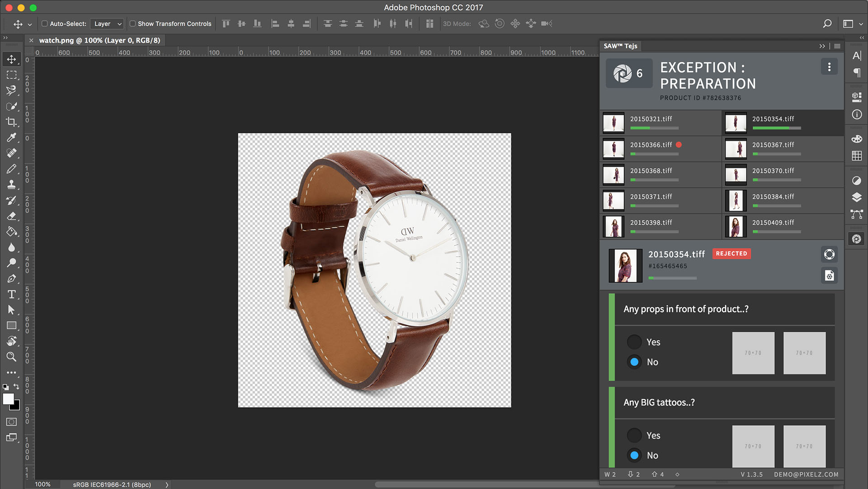868x489 pixels.
Task: Select the Pen tool
Action: coord(11,279)
